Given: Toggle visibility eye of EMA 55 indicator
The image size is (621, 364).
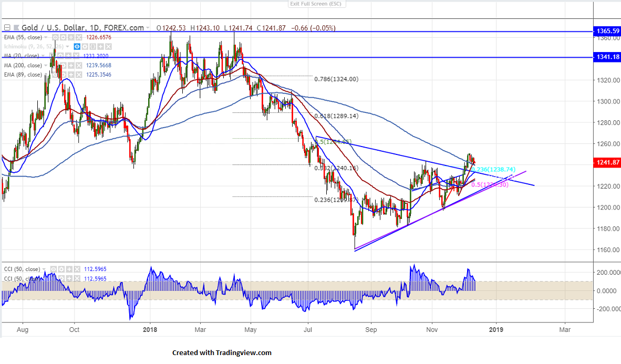Looking at the screenshot, I should coord(55,37).
